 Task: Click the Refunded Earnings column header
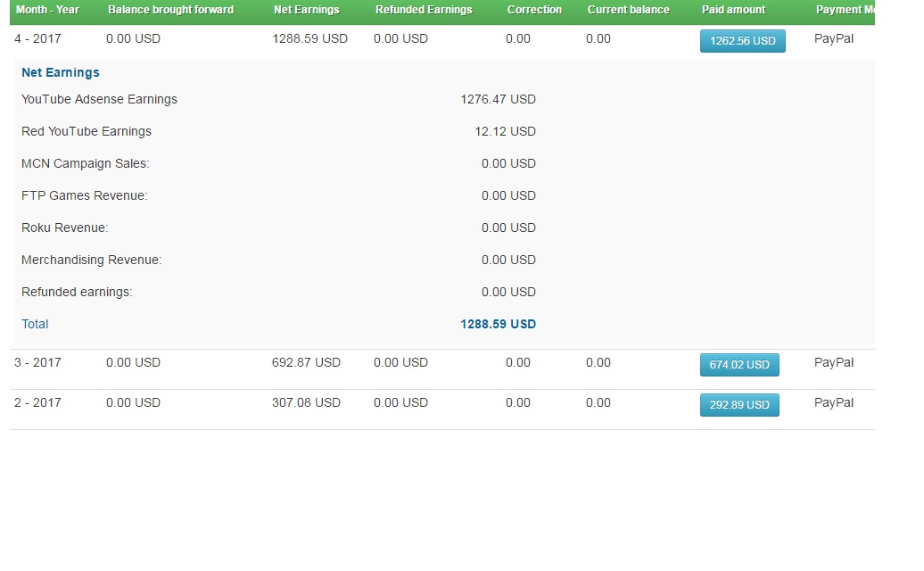click(424, 10)
